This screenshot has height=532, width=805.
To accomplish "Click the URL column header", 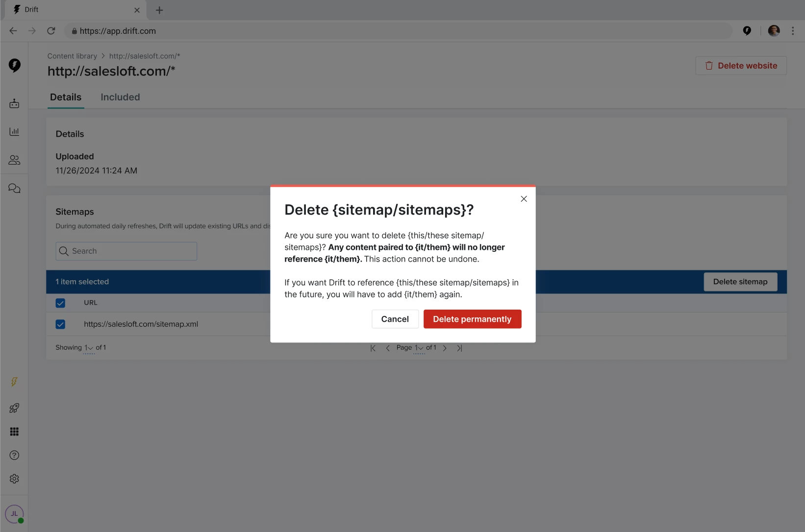I will (x=91, y=303).
